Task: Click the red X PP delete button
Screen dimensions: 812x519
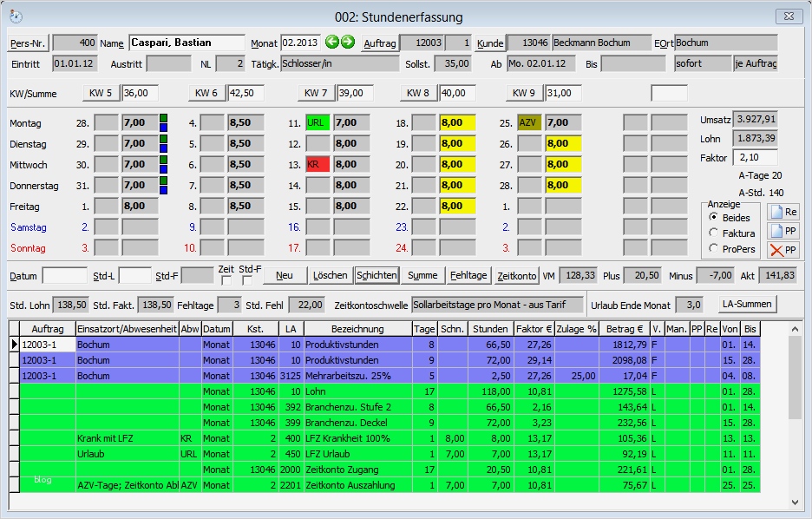Action: point(783,251)
